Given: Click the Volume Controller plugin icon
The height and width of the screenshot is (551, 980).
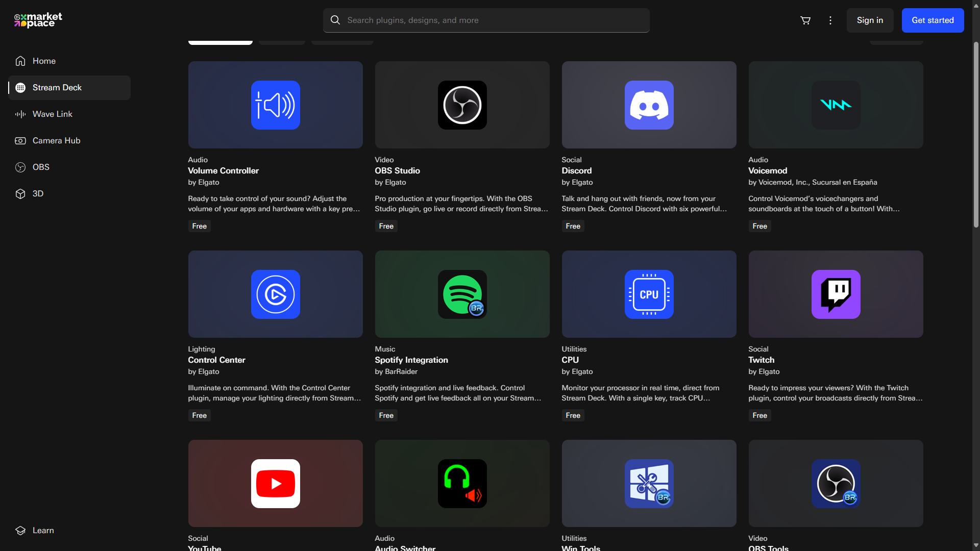Looking at the screenshot, I should pos(275,105).
